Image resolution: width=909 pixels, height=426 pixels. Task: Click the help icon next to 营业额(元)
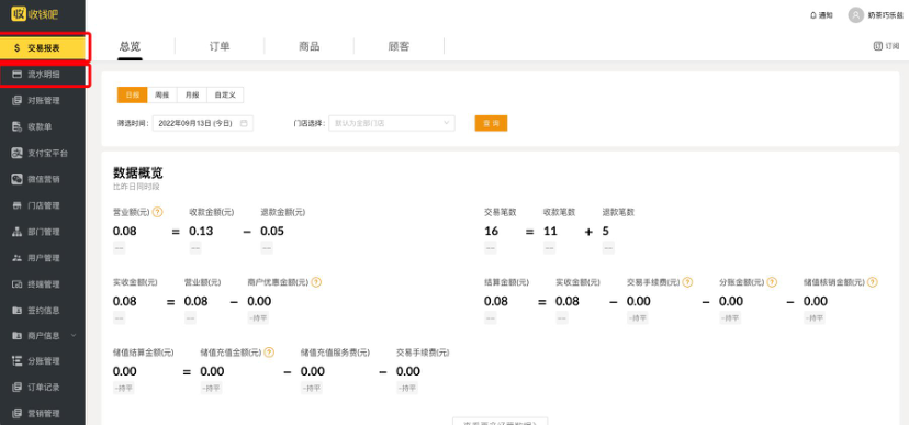(158, 212)
